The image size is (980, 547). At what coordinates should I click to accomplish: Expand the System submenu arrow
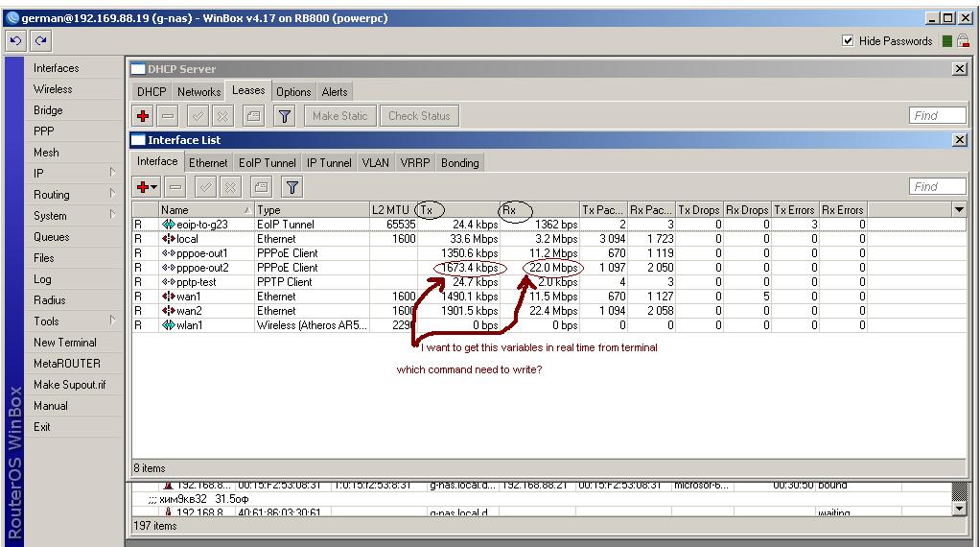click(x=112, y=215)
